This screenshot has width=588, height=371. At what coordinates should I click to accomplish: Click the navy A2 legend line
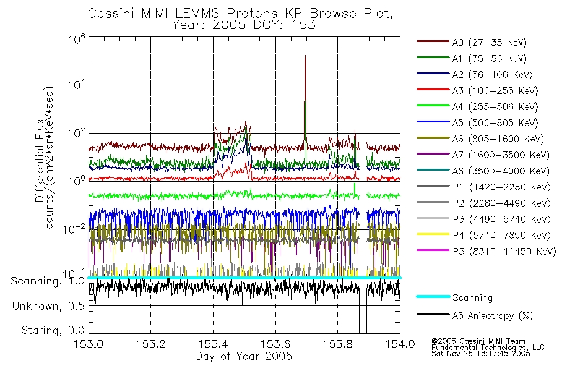click(x=433, y=74)
